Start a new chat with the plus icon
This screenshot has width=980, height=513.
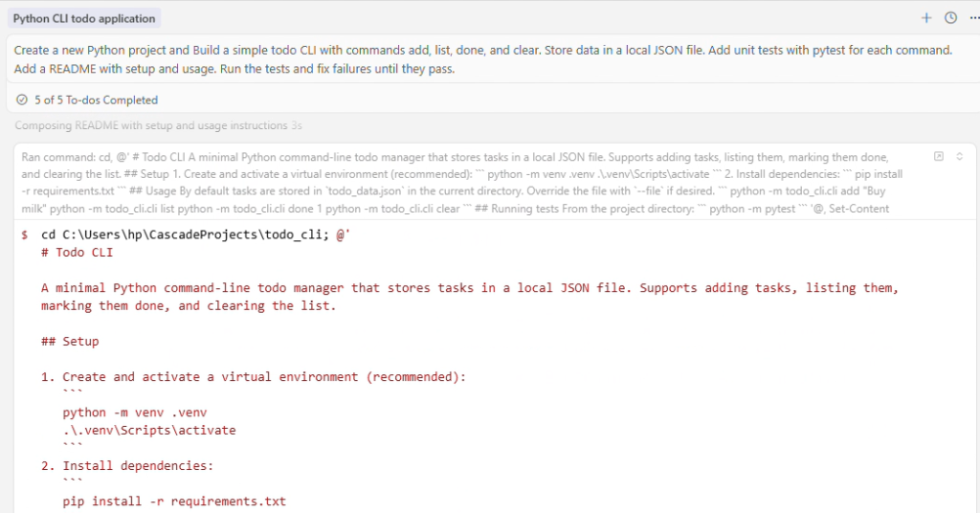(x=925, y=18)
